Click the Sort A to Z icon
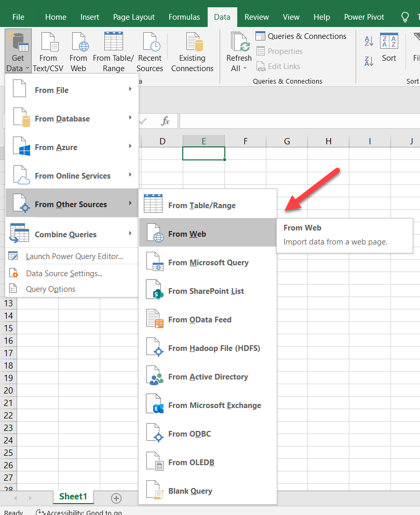The width and height of the screenshot is (420, 515). [369, 42]
